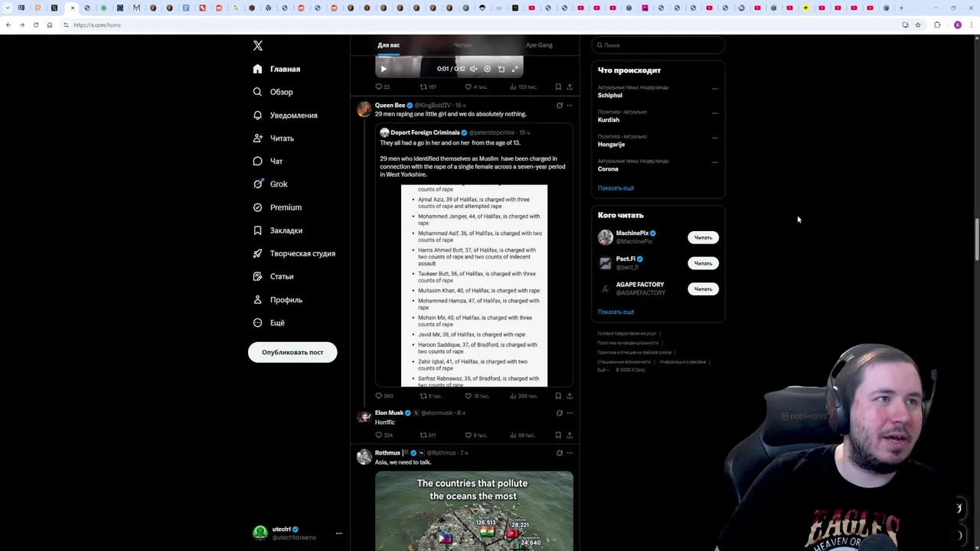Click Показать ещё under Кого читать
This screenshot has width=980, height=551.
(x=616, y=312)
